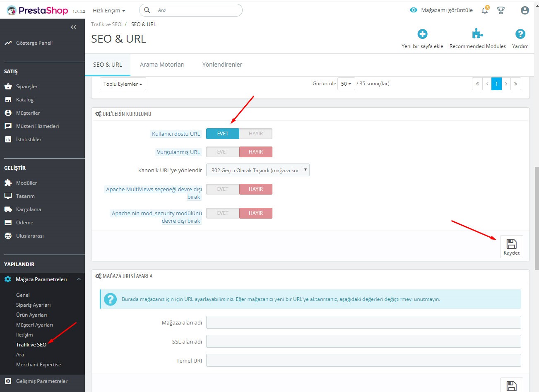The width and height of the screenshot is (539, 392).
Task: Open the trophy merchant expertise icon
Action: coord(501,10)
